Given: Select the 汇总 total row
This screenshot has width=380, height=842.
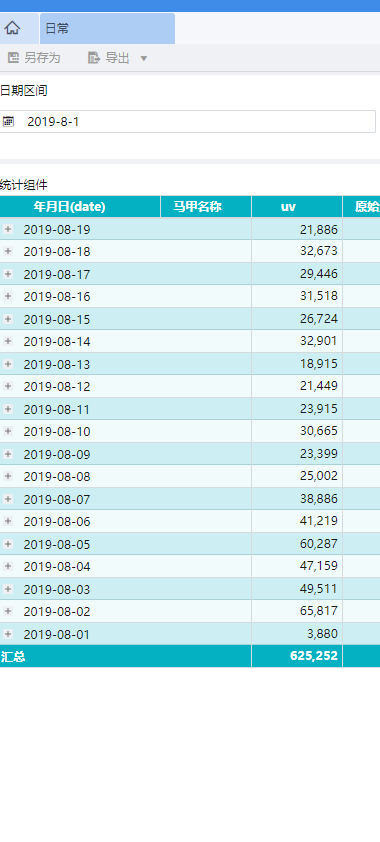Looking at the screenshot, I should [x=190, y=656].
